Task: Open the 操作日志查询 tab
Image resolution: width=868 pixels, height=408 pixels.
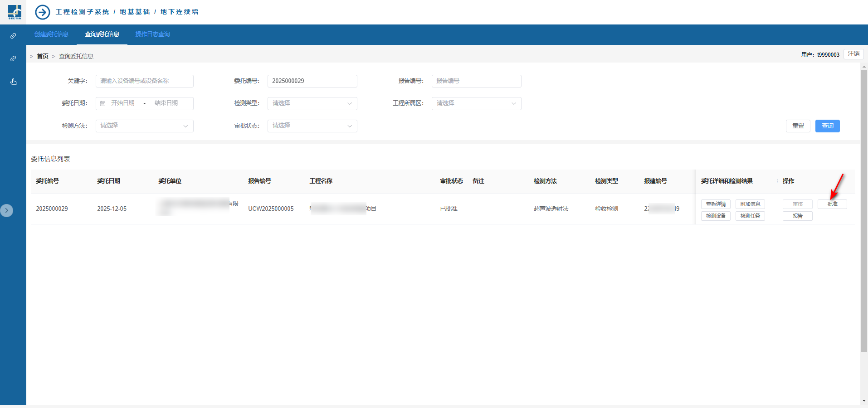Action: [x=152, y=34]
